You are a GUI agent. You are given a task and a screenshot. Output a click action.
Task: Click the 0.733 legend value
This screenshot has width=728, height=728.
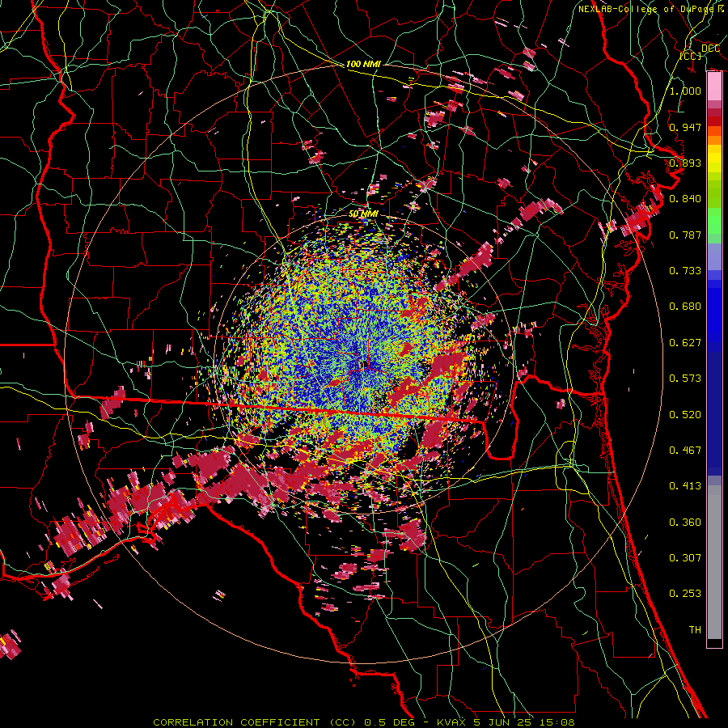tap(685, 271)
